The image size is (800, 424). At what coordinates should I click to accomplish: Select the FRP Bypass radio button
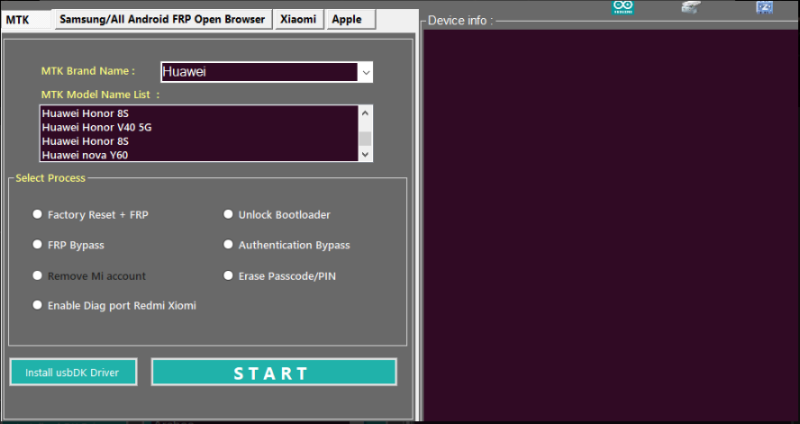click(37, 244)
